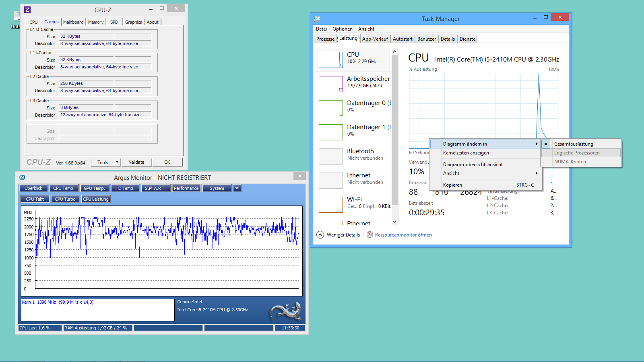Open the Mainboard tab in CPU-Z
The width and height of the screenshot is (644, 362).
[x=73, y=22]
